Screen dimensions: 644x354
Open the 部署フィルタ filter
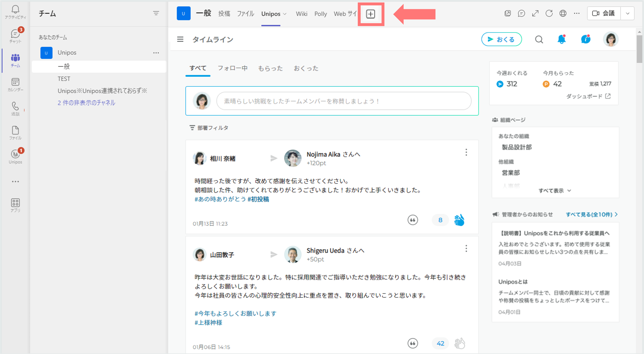(x=209, y=128)
